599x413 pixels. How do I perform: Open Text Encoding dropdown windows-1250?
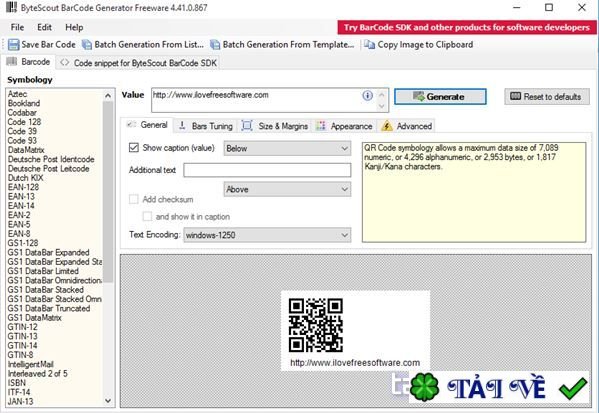267,235
